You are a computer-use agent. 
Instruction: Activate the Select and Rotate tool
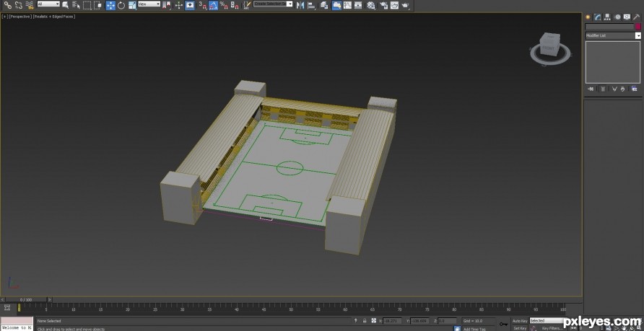[x=121, y=5]
